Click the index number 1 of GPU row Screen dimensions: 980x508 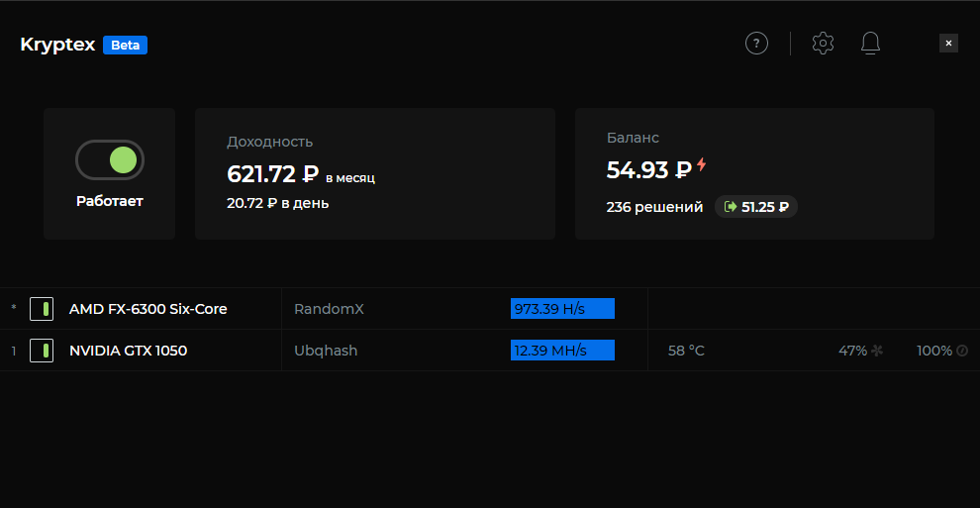pos(14,352)
